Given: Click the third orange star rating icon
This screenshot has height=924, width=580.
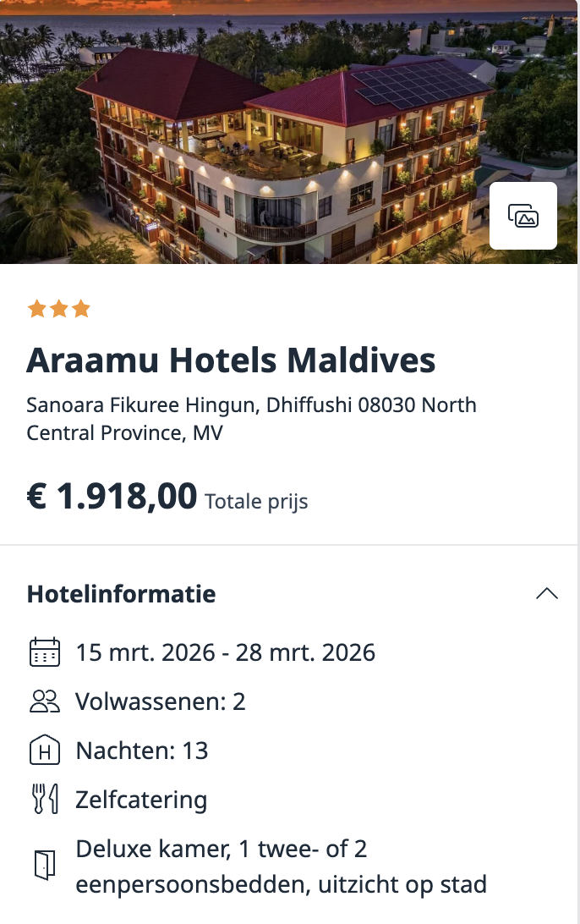Looking at the screenshot, I should [x=81, y=308].
